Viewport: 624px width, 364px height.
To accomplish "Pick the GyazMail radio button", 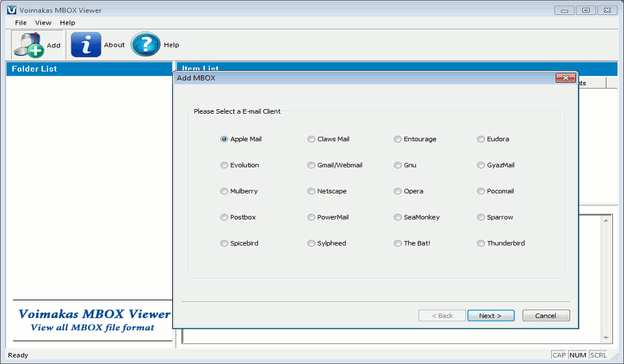I will (x=481, y=165).
